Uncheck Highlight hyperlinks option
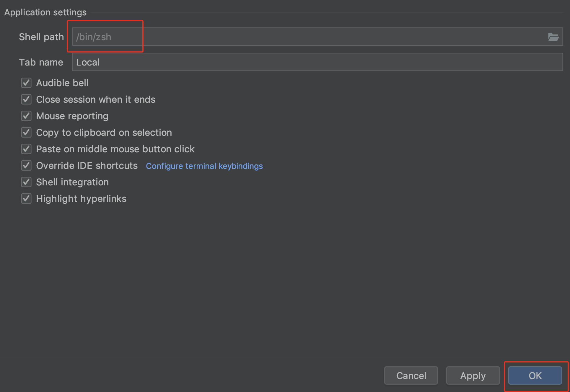The image size is (570, 392). 26,199
